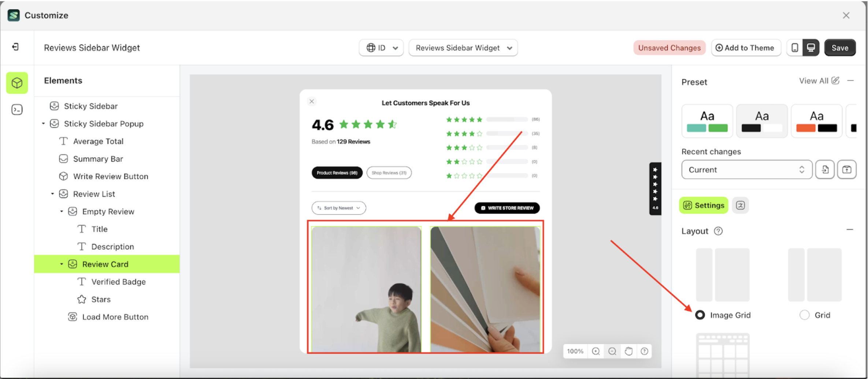Screen dimensions: 868x379
Task: Switch to mobile preview icon
Action: [795, 48]
